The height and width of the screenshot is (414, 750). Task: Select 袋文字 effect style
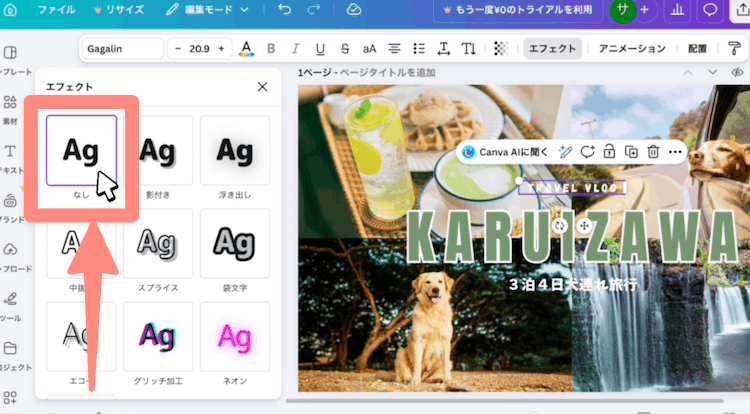(x=235, y=243)
